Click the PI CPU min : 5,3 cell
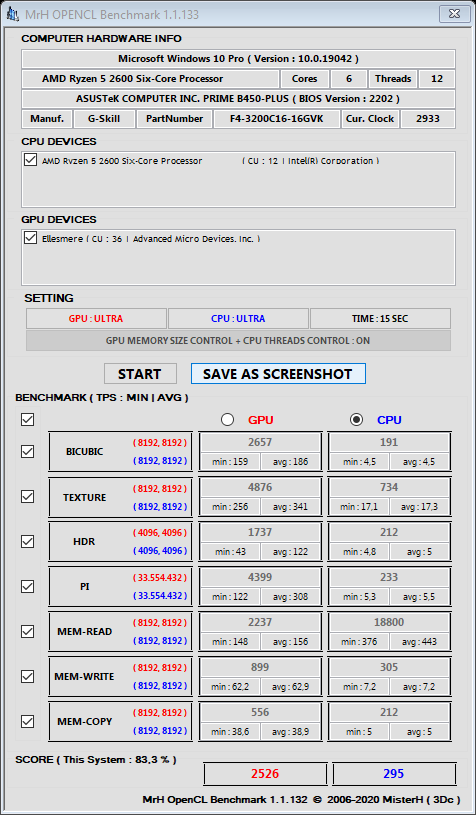This screenshot has width=476, height=815. 359,597
